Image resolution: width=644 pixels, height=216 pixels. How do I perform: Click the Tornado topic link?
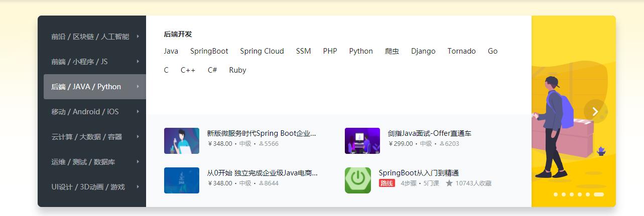pyautogui.click(x=462, y=51)
